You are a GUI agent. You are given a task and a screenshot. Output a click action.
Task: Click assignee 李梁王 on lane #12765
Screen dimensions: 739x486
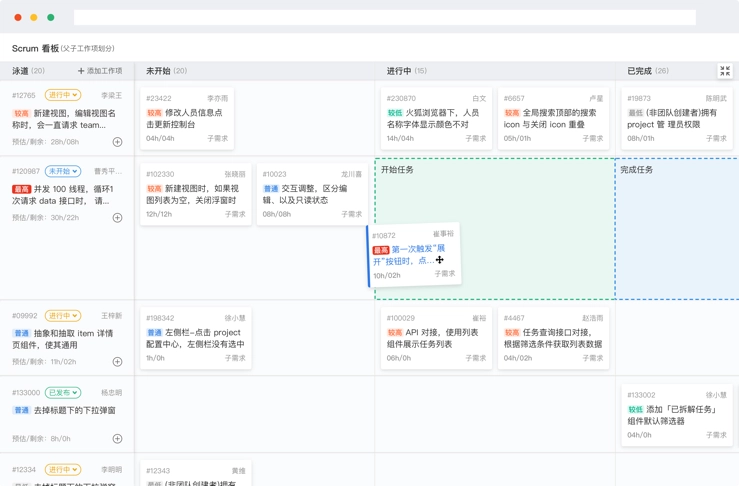(112, 95)
